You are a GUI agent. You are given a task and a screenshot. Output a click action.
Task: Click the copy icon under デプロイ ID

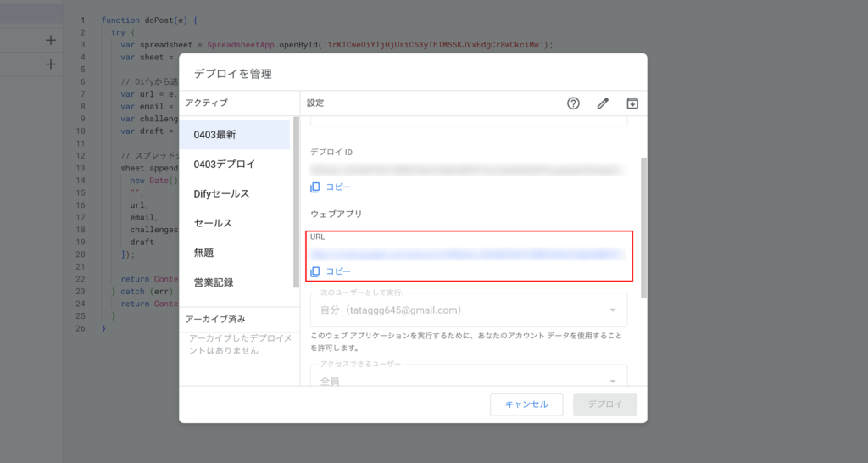(315, 187)
